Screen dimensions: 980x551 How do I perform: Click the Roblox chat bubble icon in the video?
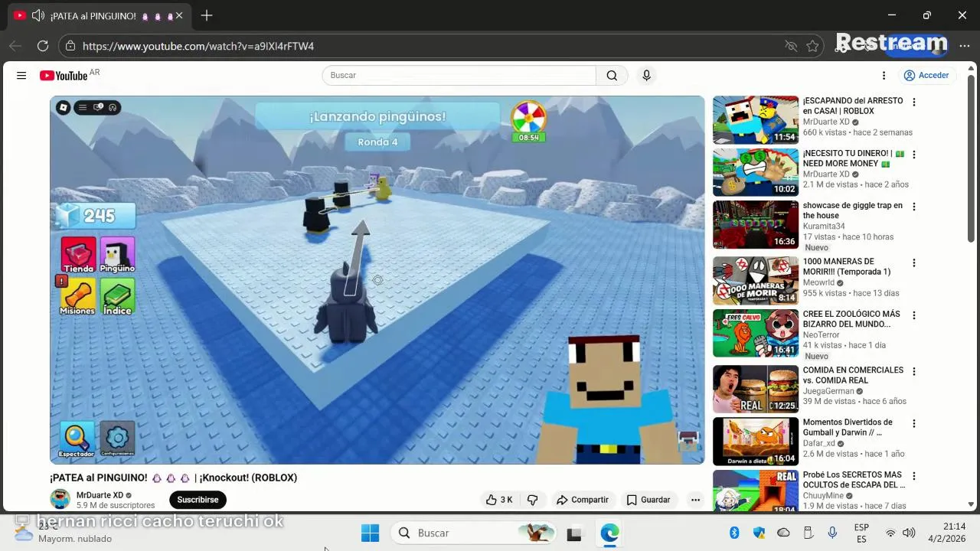(x=98, y=107)
